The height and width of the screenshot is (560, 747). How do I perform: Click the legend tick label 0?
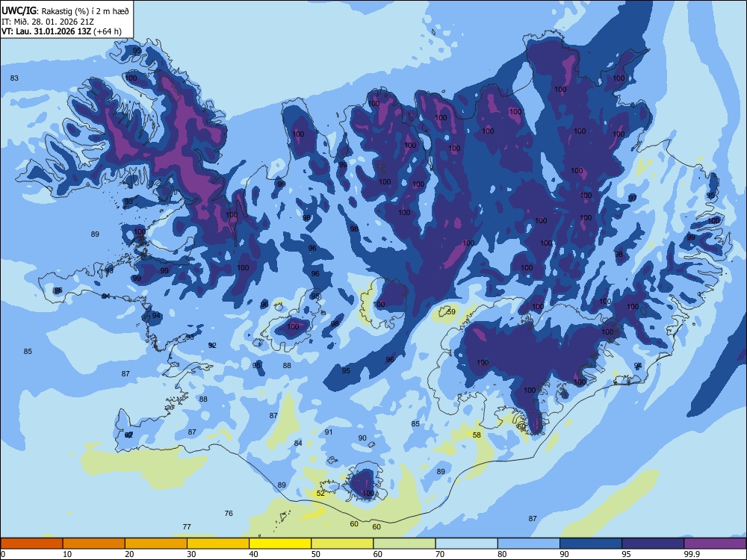tap(2, 554)
